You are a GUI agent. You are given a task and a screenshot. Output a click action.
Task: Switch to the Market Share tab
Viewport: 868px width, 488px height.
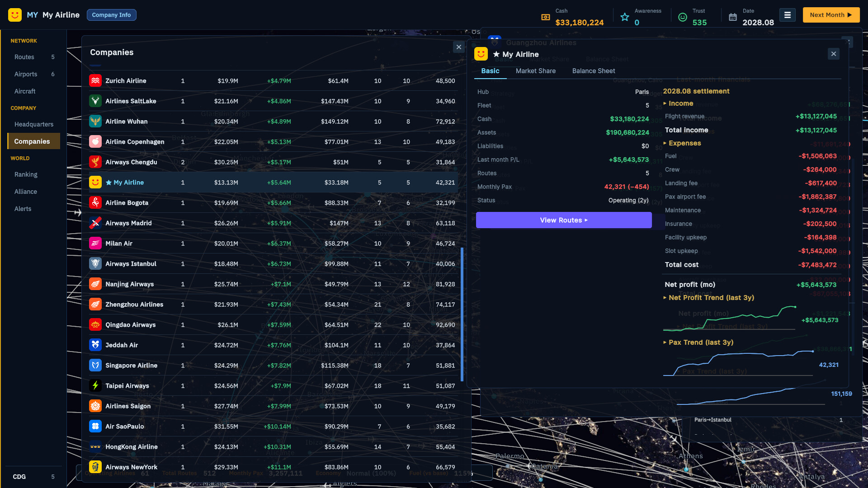[x=536, y=71]
